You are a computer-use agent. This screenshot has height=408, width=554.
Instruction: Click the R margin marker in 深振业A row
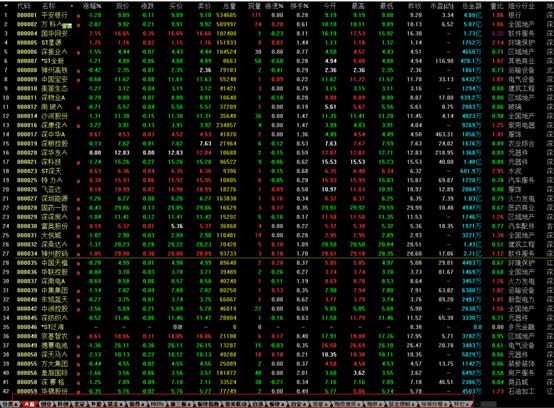point(78,53)
